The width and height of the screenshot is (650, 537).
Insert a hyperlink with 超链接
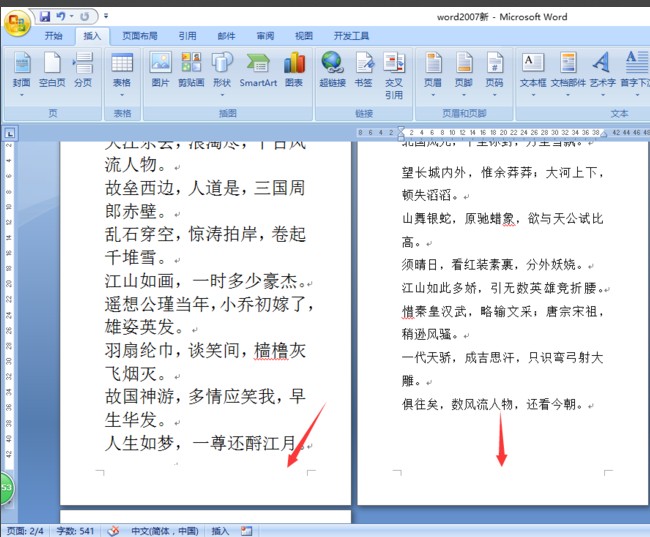click(332, 70)
